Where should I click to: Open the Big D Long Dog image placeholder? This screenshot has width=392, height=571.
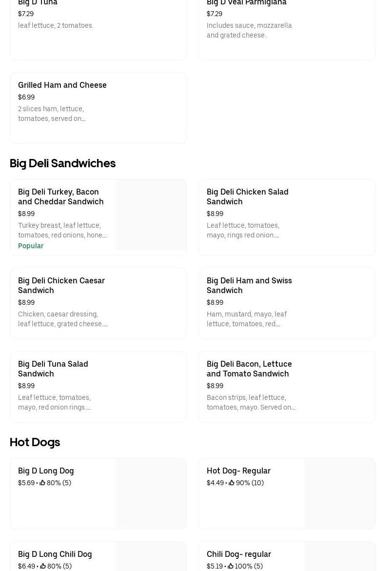click(151, 493)
